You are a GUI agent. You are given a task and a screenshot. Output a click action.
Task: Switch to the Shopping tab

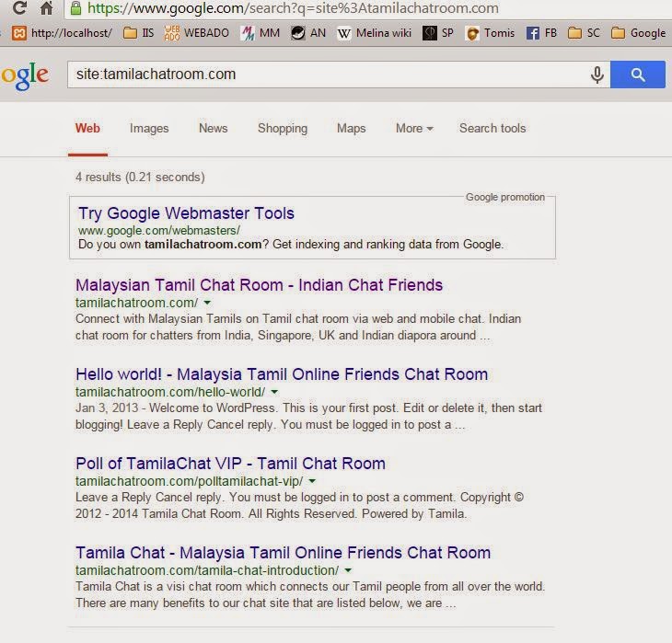[283, 128]
